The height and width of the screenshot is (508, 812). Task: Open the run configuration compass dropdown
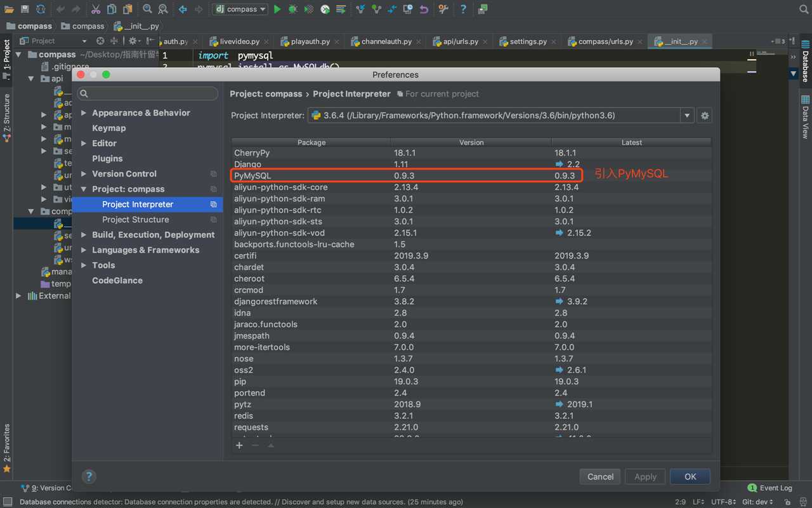click(240, 9)
